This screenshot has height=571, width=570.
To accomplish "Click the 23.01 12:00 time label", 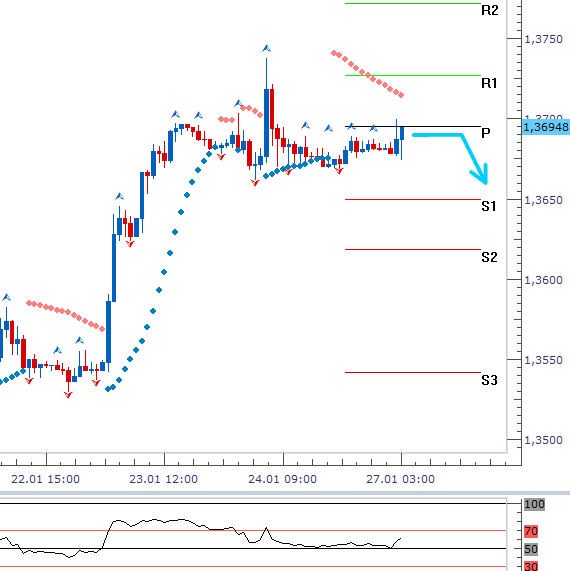I will coord(164,479).
